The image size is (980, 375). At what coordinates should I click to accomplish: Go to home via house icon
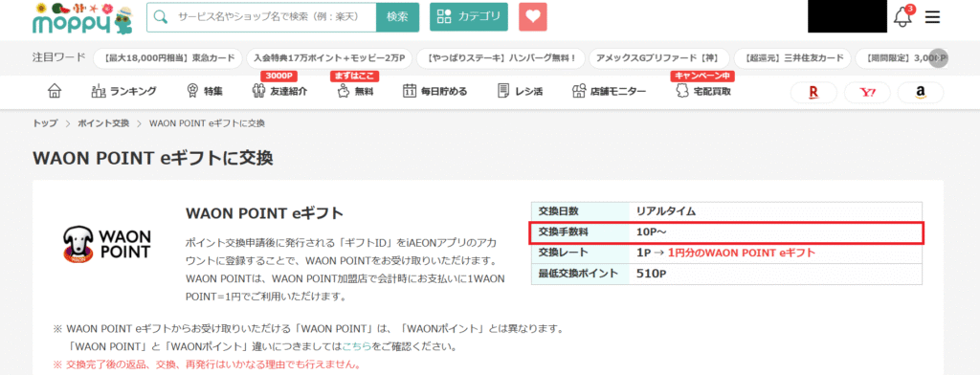pyautogui.click(x=55, y=91)
